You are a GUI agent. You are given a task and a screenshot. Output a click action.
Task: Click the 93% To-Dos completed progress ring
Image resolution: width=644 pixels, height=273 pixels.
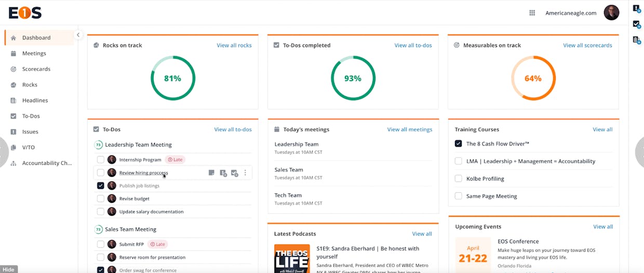point(353,79)
